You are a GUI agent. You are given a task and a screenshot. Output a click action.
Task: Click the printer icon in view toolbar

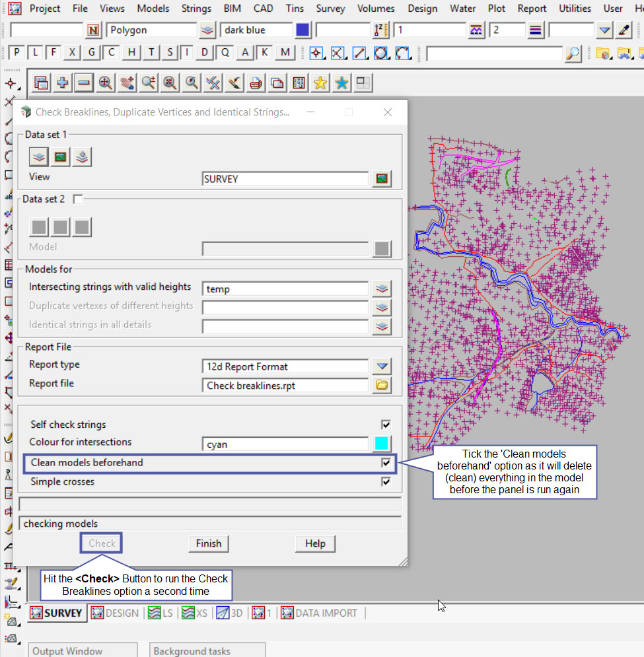point(256,83)
